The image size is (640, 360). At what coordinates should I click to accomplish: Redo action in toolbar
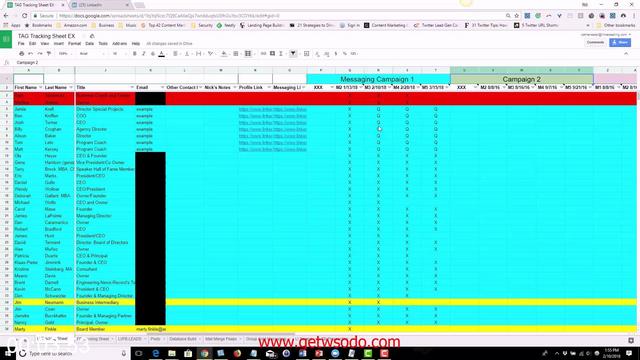40,53
